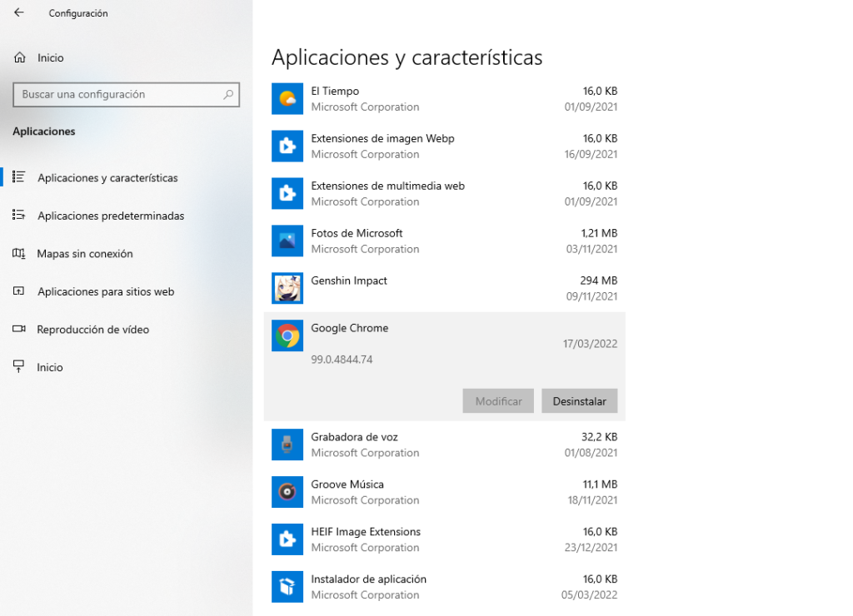Click the Groove Música app icon

tap(287, 492)
